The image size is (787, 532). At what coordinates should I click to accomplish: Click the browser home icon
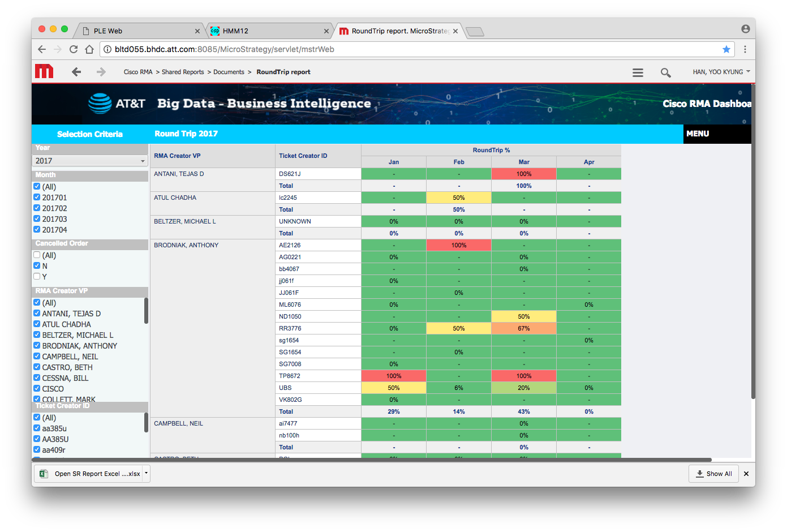click(x=89, y=49)
